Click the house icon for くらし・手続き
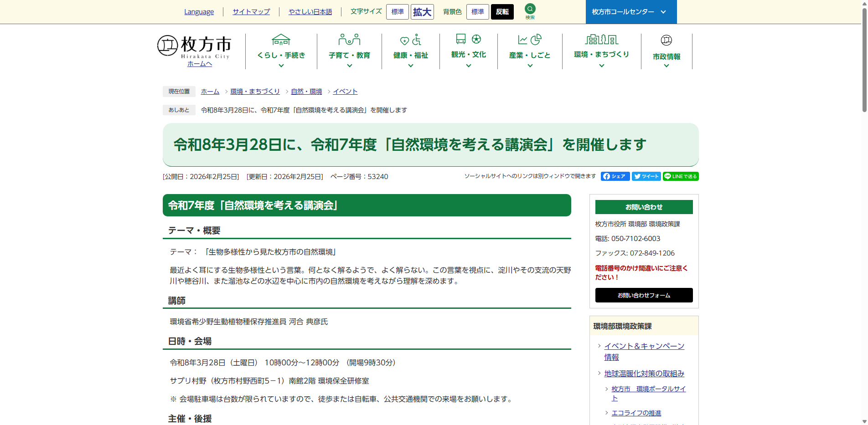This screenshot has height=425, width=868. [281, 40]
